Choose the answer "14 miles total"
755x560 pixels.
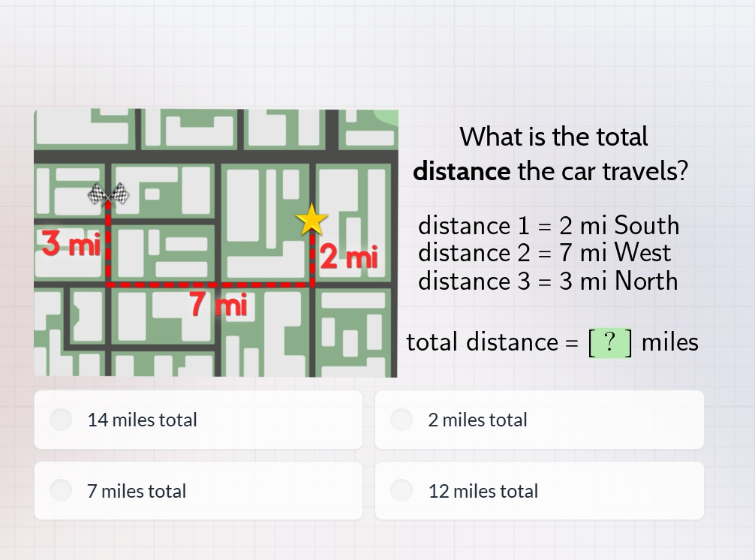tap(198, 420)
